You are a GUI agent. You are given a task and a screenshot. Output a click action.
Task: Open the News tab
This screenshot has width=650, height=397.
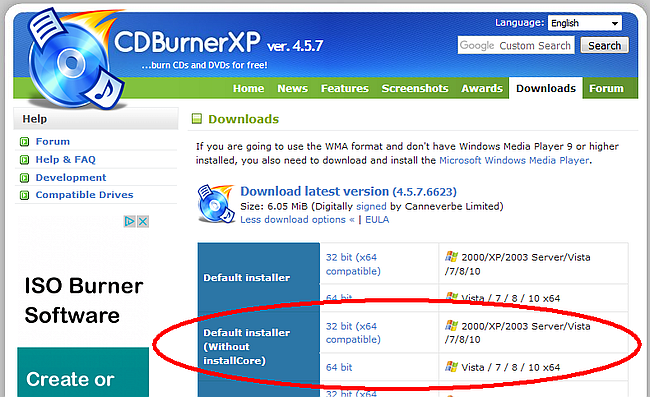pos(292,88)
